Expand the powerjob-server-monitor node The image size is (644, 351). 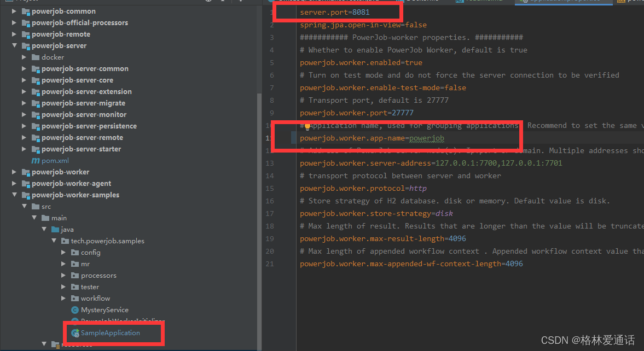(x=24, y=114)
